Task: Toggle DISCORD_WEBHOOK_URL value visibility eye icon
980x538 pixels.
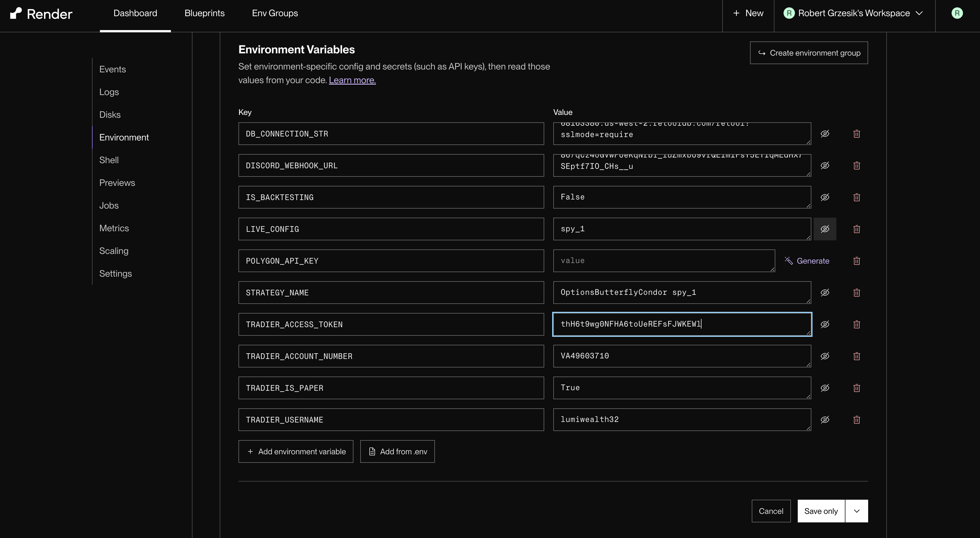Action: click(825, 165)
